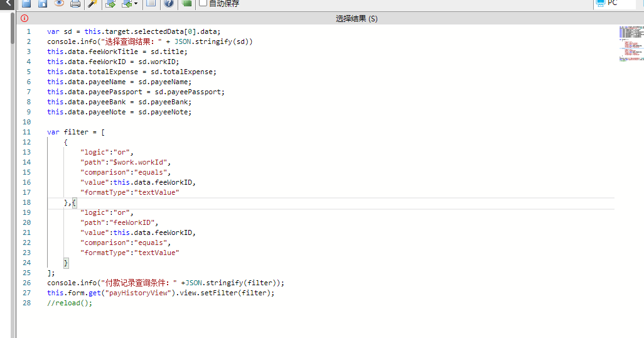Screen dimensions: 644x338
Task: Click the second blue floppy save icon
Action: click(x=42, y=4)
